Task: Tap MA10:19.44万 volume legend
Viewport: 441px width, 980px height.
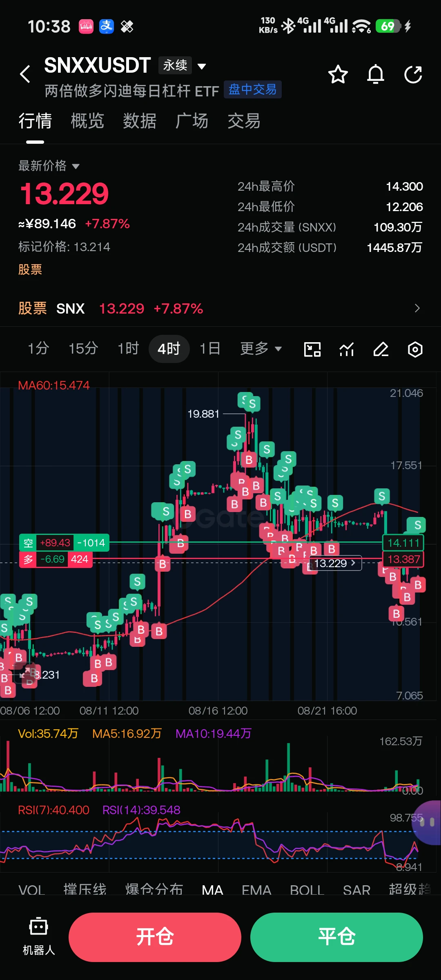Action: click(214, 733)
